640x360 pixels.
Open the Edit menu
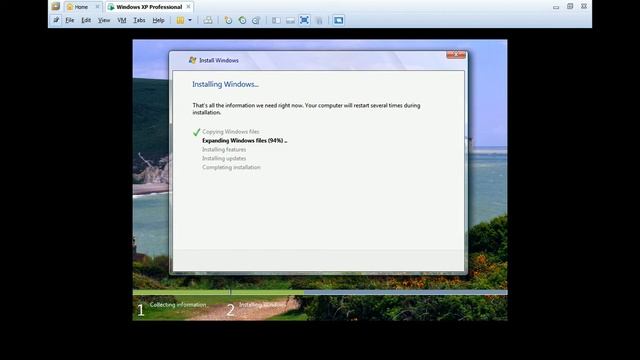86,20
